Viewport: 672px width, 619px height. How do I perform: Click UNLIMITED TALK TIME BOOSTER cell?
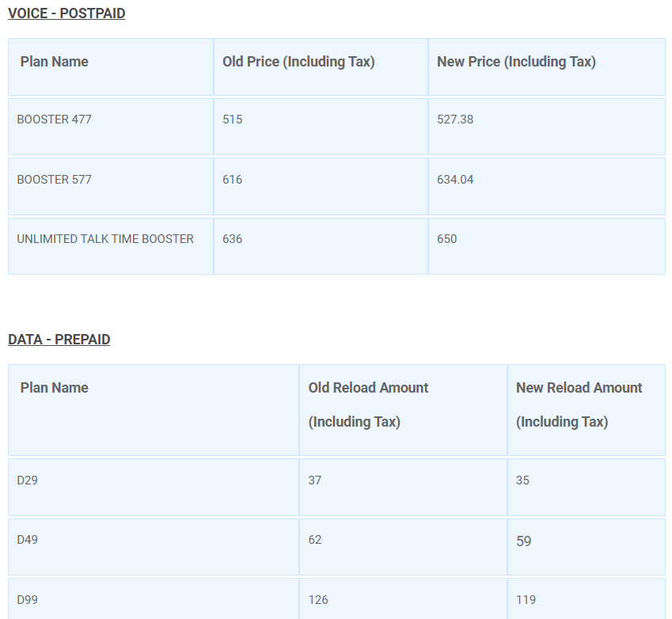point(111,246)
